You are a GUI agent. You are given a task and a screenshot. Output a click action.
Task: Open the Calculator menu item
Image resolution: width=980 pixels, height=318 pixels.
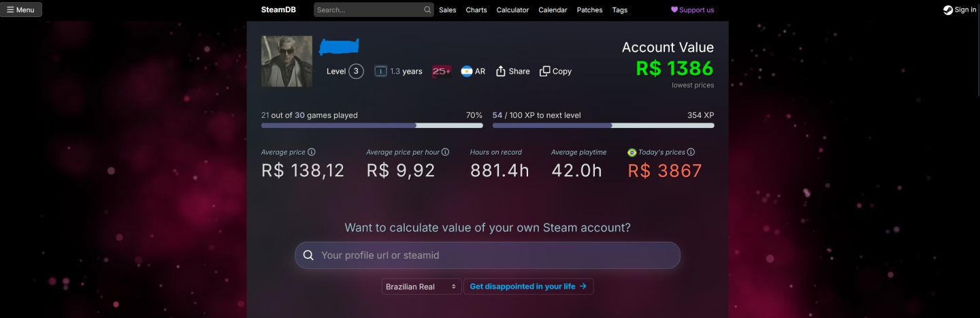[x=512, y=10]
